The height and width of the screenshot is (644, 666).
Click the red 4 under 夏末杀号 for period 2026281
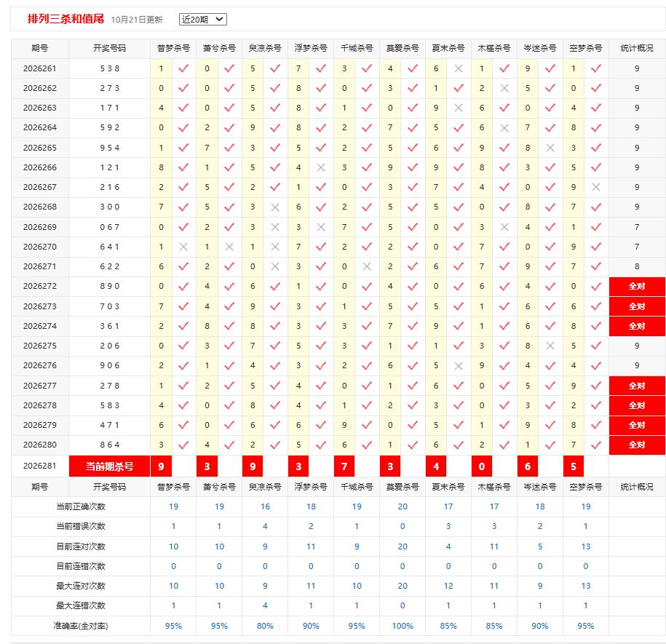click(x=436, y=466)
